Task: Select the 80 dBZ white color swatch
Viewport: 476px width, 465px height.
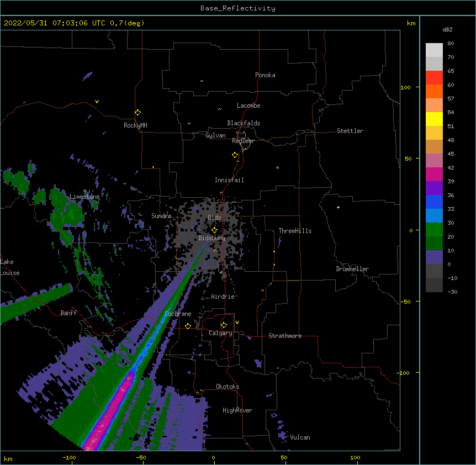Action: pyautogui.click(x=434, y=50)
